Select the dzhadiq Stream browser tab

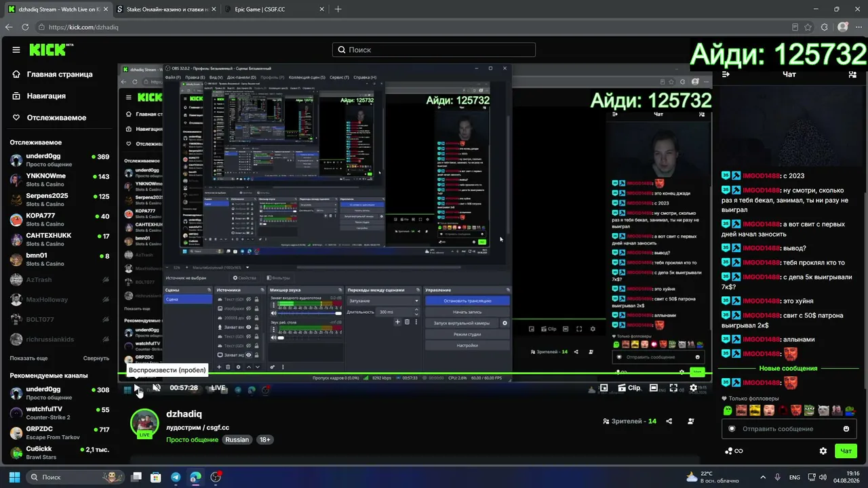pyautogui.click(x=57, y=9)
